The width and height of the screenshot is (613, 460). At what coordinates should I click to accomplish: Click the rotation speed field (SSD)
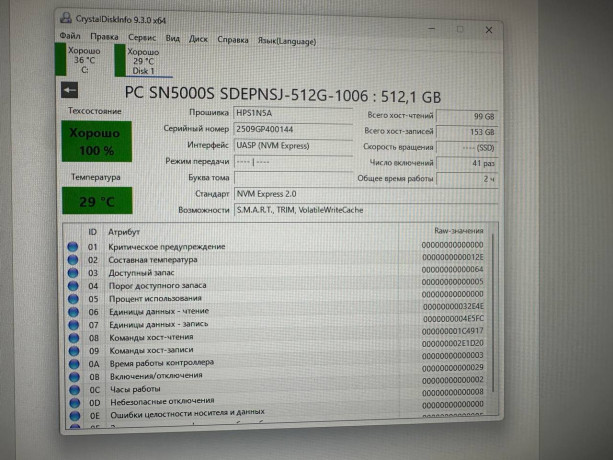coord(467,148)
